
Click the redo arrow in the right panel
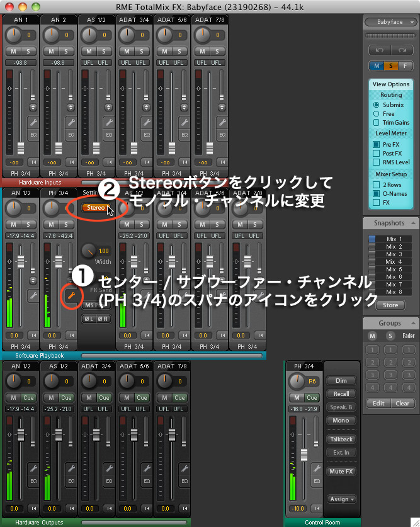coord(402,50)
